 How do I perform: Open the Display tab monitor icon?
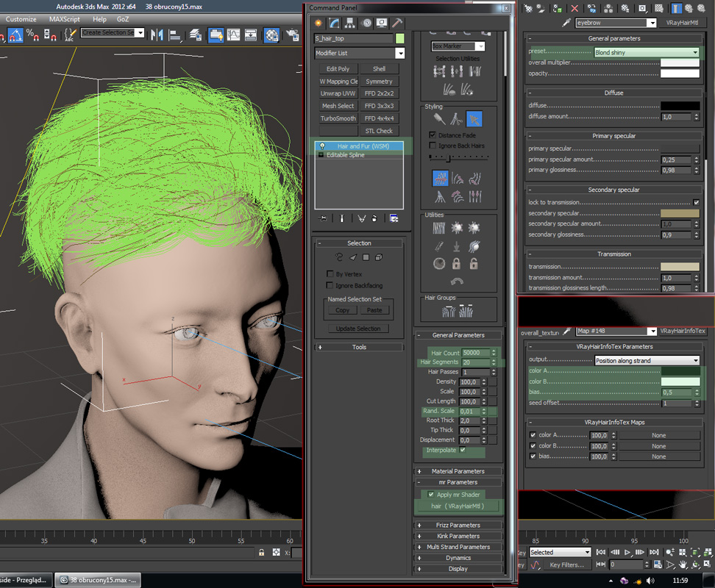382,23
